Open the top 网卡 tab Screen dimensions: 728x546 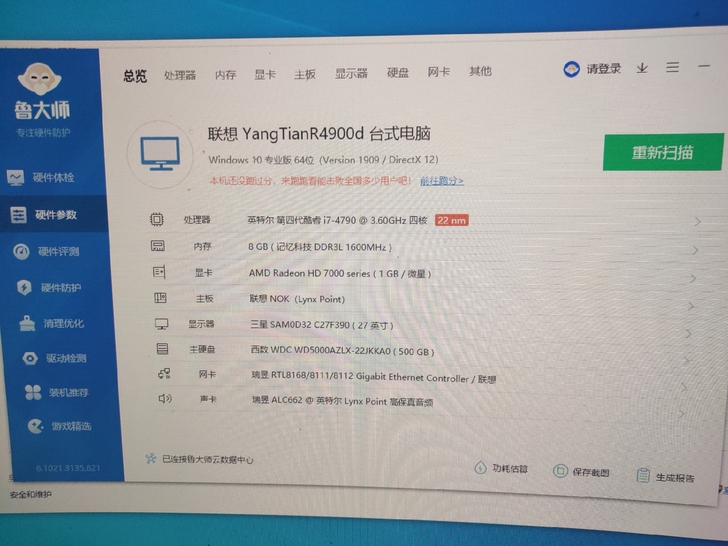[x=439, y=72]
